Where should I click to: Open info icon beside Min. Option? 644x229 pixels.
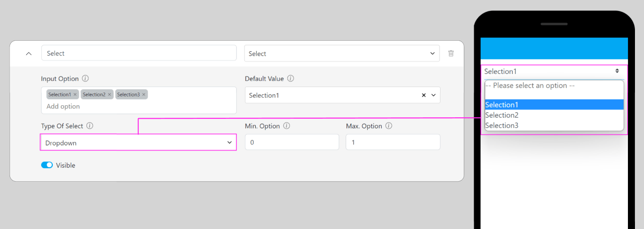(x=286, y=126)
